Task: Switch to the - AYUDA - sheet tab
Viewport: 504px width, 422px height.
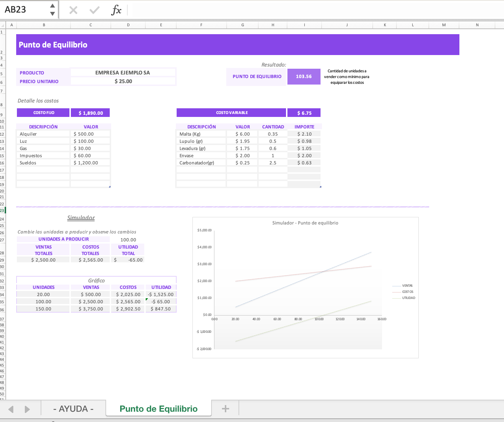Action: pos(73,409)
